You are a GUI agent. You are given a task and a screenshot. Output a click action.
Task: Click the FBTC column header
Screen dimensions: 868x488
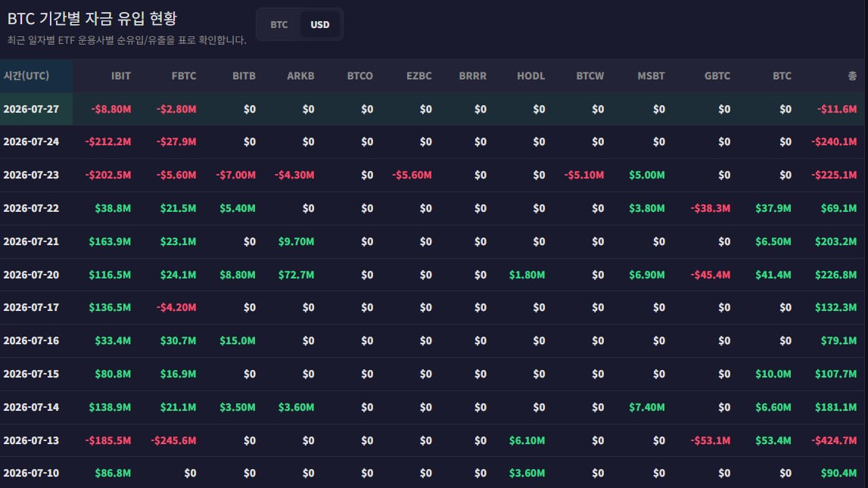pos(183,76)
